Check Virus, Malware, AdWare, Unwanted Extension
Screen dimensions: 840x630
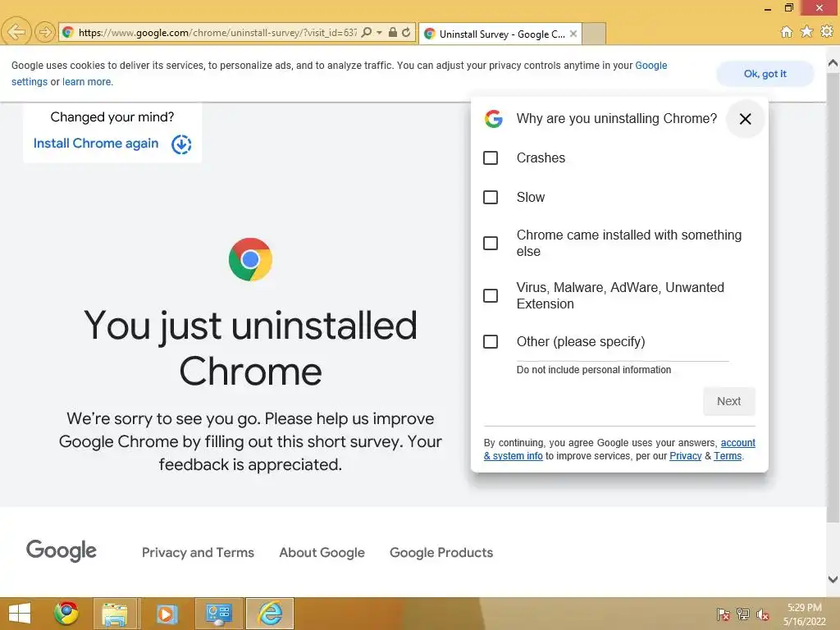pos(491,295)
